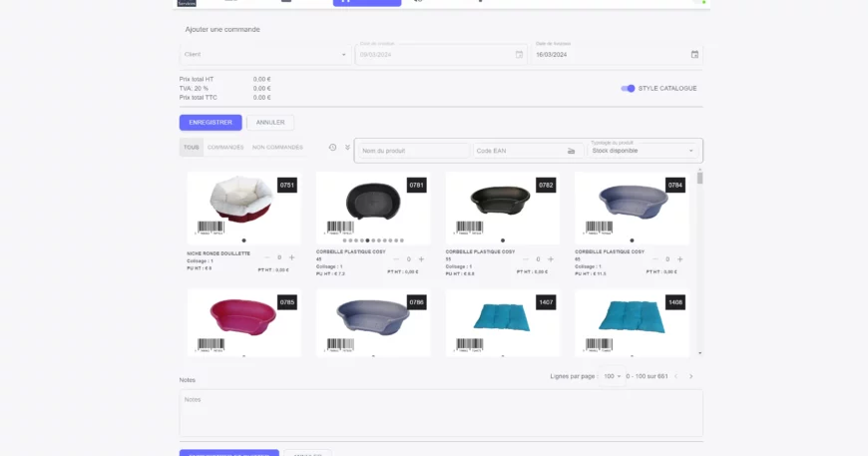Click plus on Corbeille Plastique Cosy 65
The image size is (868, 456).
679,259
